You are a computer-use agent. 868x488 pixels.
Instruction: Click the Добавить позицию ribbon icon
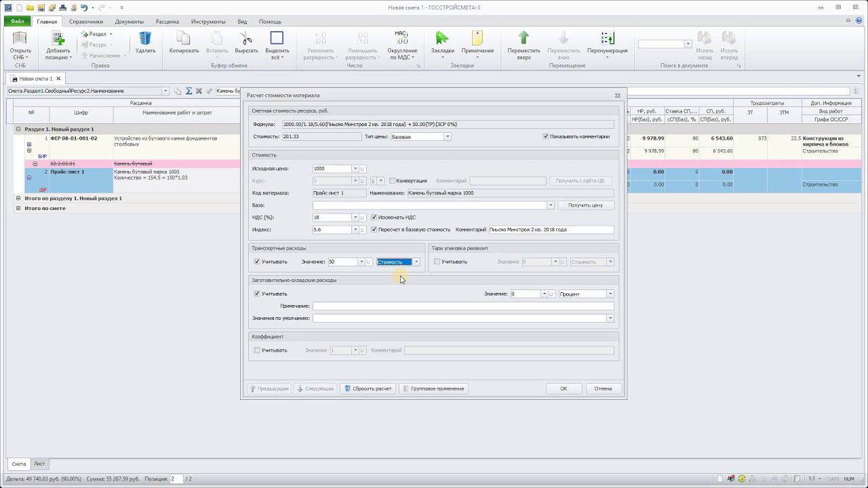[x=58, y=39]
